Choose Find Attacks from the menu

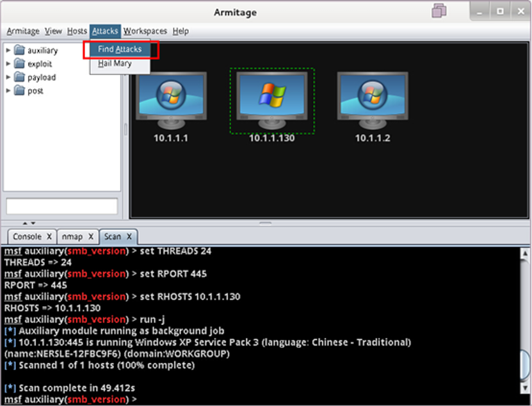coord(120,49)
